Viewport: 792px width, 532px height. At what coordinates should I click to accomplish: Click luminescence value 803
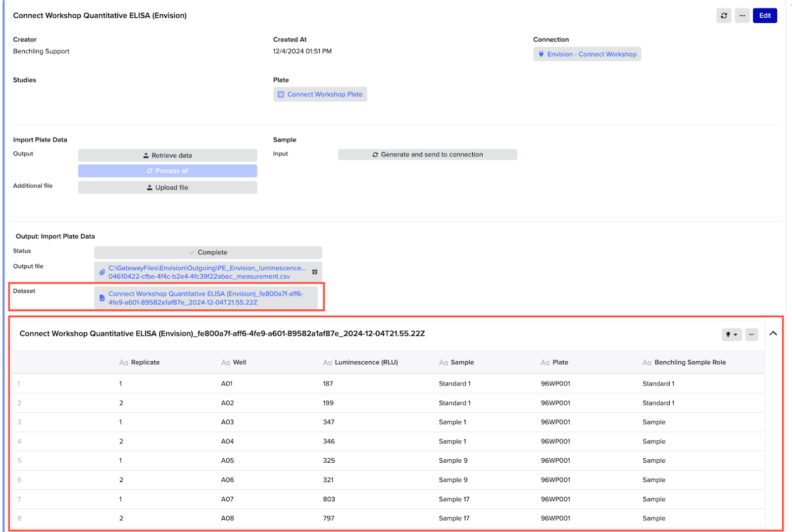(x=329, y=499)
